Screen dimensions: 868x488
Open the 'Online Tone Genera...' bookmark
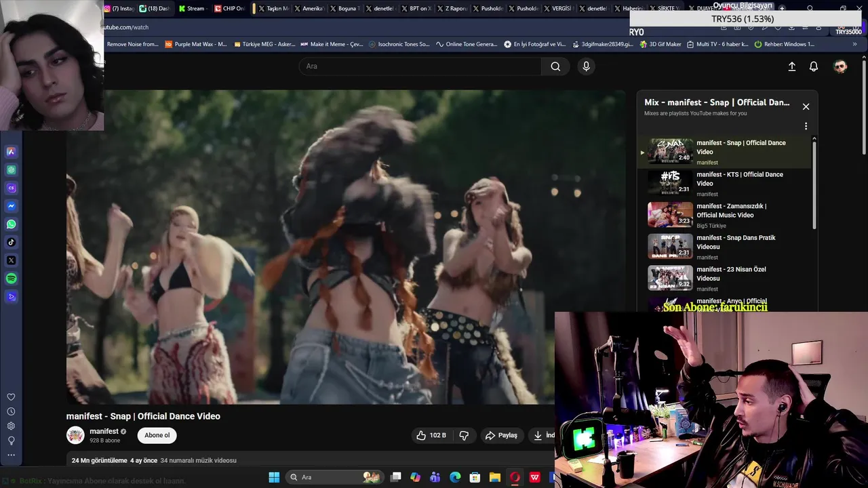coord(467,44)
